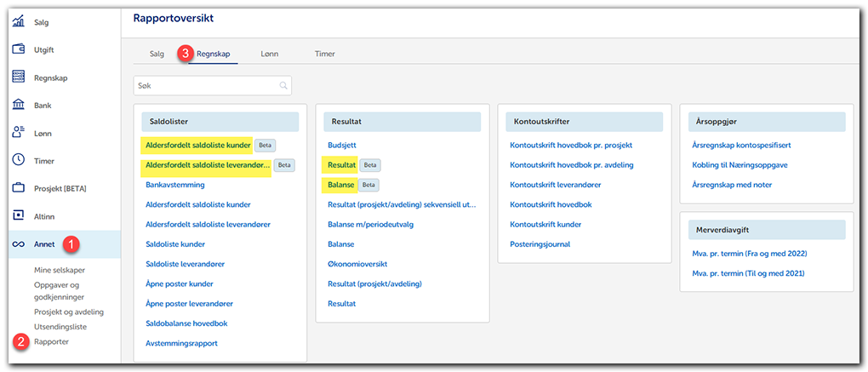Viewport: 868px width, 372px height.
Task: Open Aldersfordelt saldoliste kunder Beta report
Action: pos(197,145)
